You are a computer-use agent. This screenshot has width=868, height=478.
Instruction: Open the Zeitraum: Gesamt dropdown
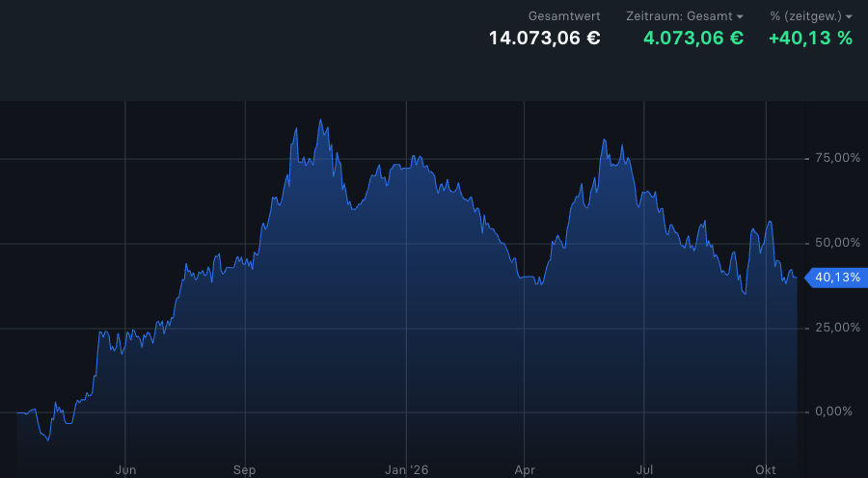[x=685, y=16]
